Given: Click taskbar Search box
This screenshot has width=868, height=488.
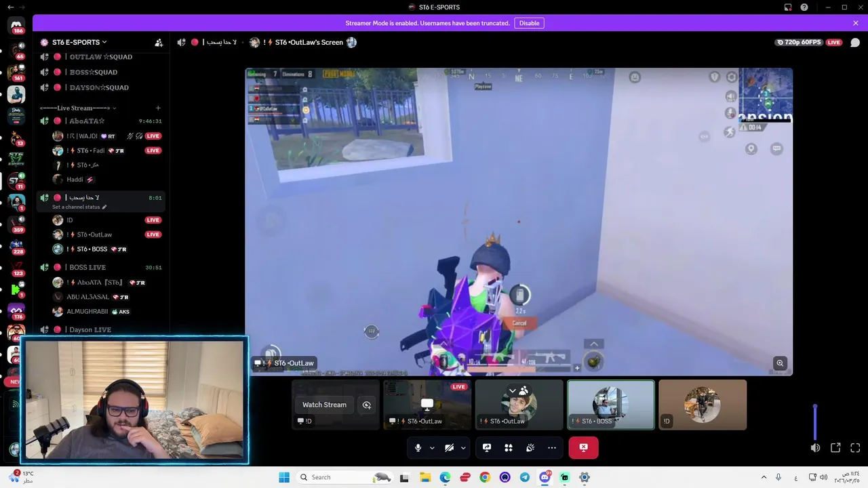Looking at the screenshot, I should [x=344, y=477].
